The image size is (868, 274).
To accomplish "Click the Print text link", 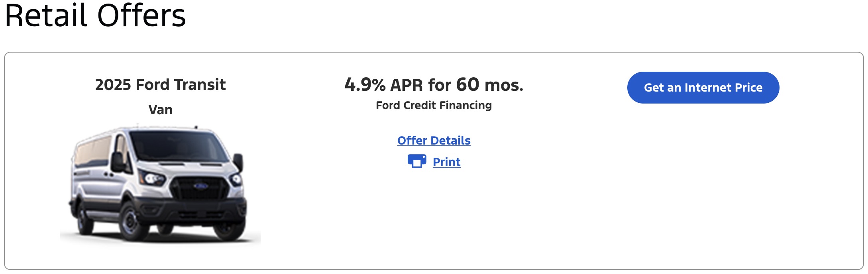I will point(446,162).
